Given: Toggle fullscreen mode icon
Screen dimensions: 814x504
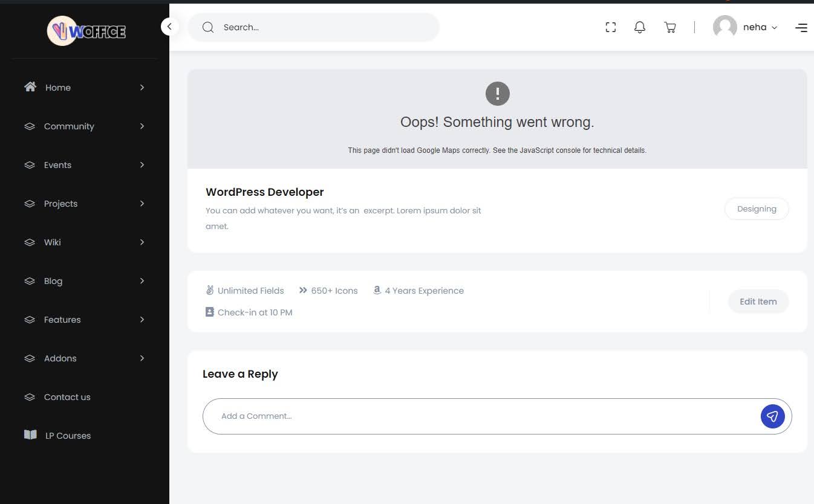Looking at the screenshot, I should [611, 27].
